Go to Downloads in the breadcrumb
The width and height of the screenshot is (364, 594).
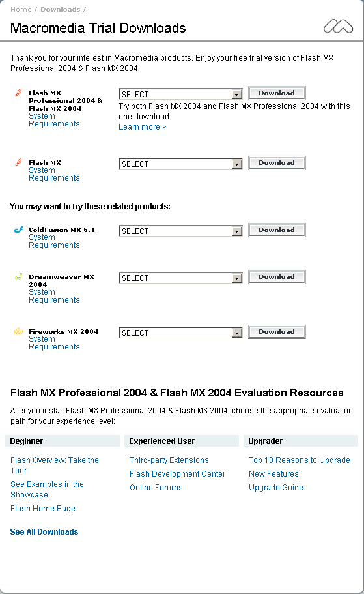(61, 10)
